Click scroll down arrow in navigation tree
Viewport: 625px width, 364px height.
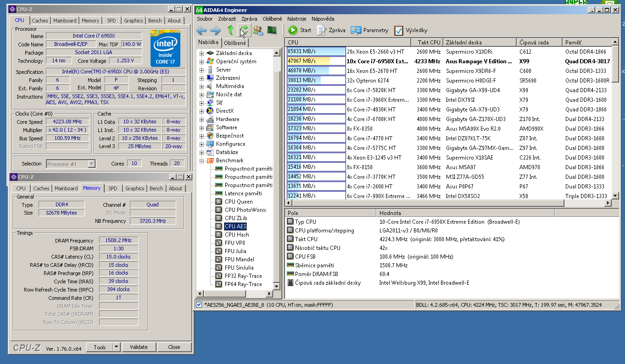coord(277,286)
